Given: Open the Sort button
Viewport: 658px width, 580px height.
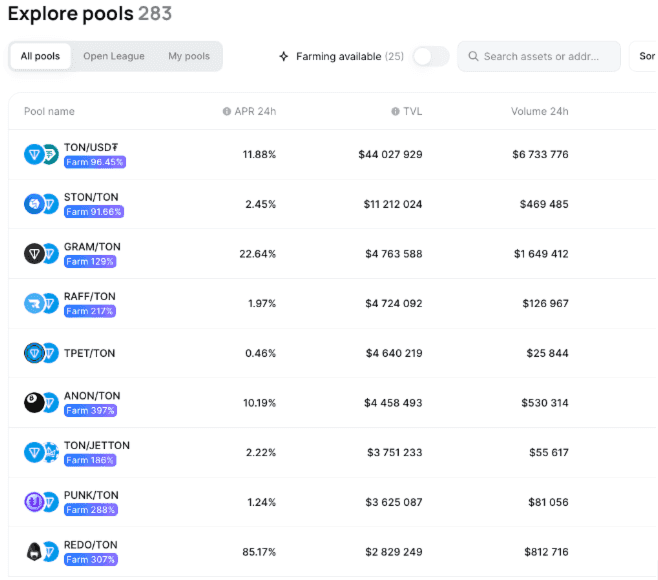Looking at the screenshot, I should click(644, 56).
